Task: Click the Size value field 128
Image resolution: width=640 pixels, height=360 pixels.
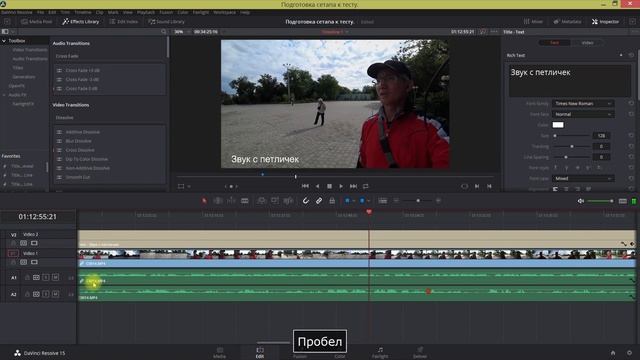Action: (x=601, y=136)
